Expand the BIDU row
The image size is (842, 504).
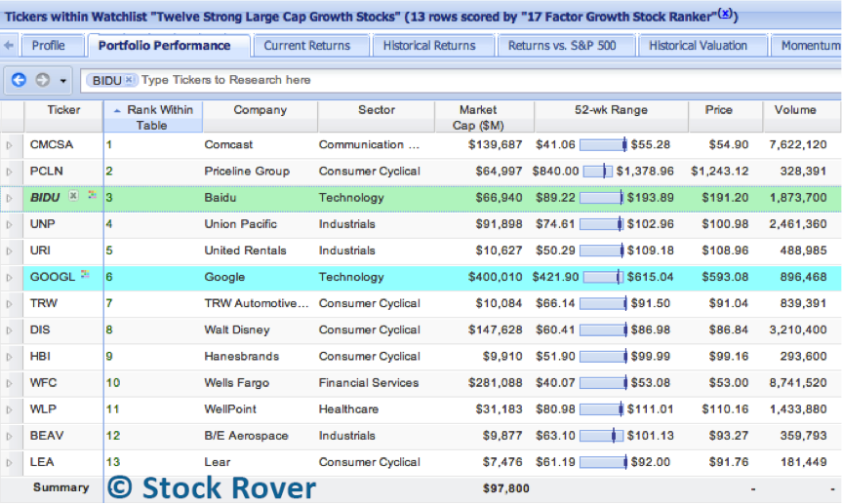pyautogui.click(x=9, y=198)
